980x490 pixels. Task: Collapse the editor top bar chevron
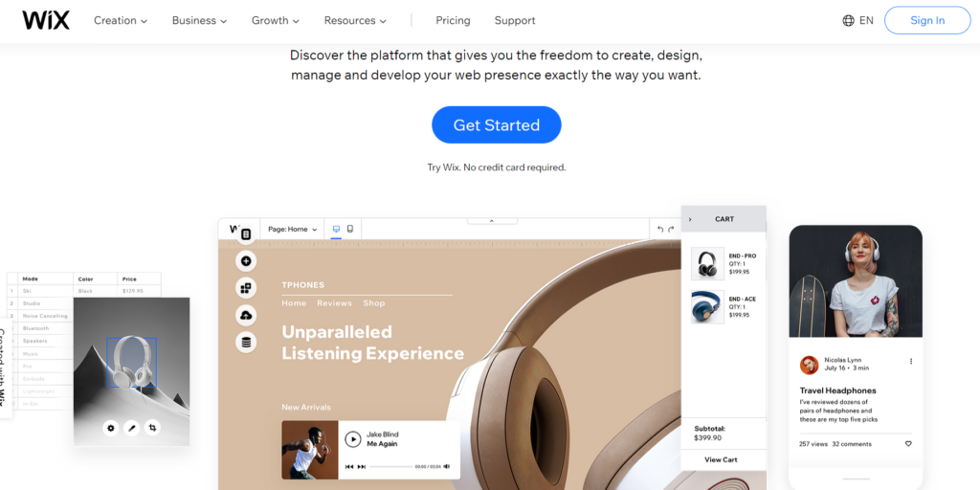click(492, 221)
